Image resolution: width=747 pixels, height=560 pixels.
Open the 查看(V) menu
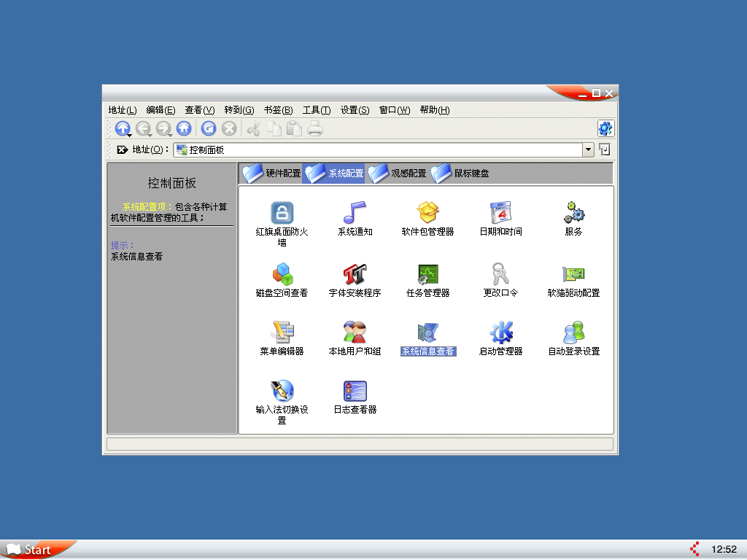[x=200, y=110]
